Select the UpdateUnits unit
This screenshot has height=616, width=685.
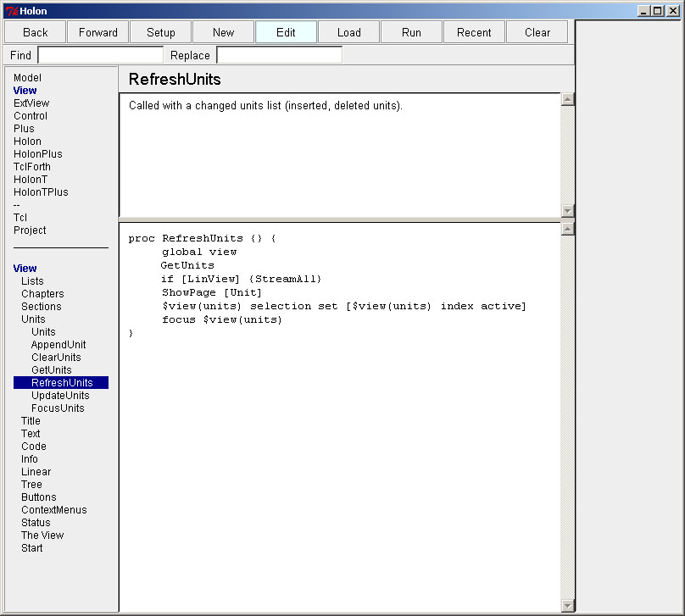pos(59,396)
